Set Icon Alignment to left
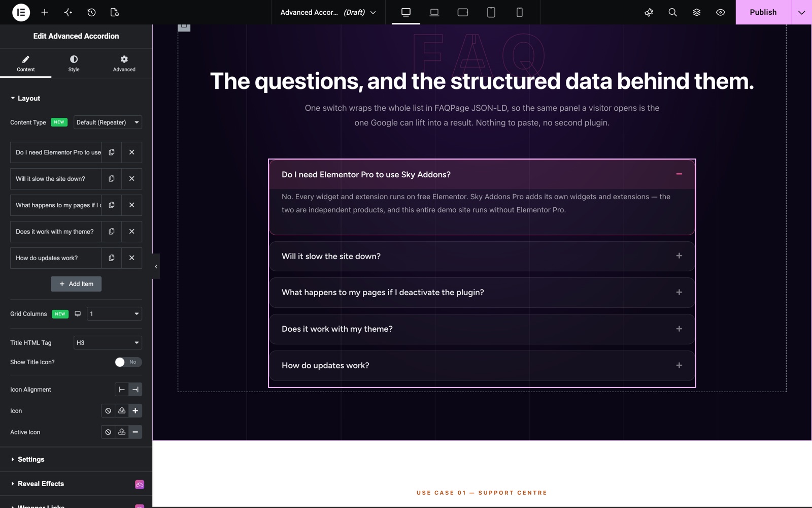812x508 pixels. pyautogui.click(x=122, y=390)
